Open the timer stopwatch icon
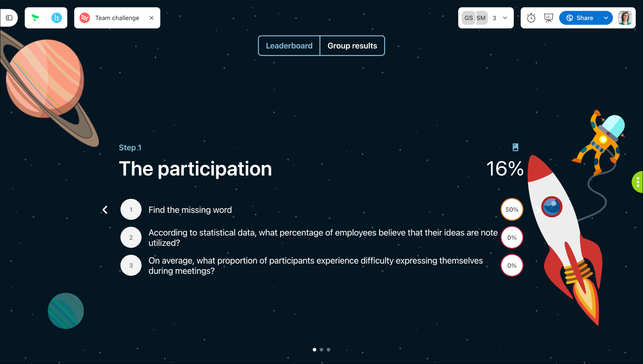This screenshot has width=643, height=364. coord(531,18)
